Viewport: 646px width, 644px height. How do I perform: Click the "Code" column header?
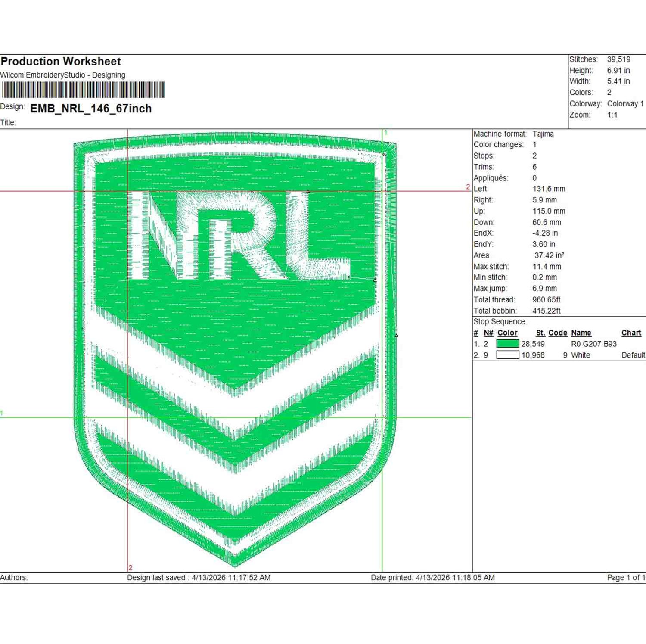558,333
